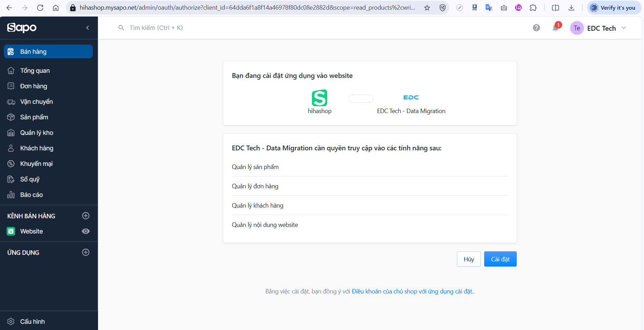This screenshot has height=330, width=644.
Task: Click the "Verify it's you" profile button
Action: pos(614,8)
